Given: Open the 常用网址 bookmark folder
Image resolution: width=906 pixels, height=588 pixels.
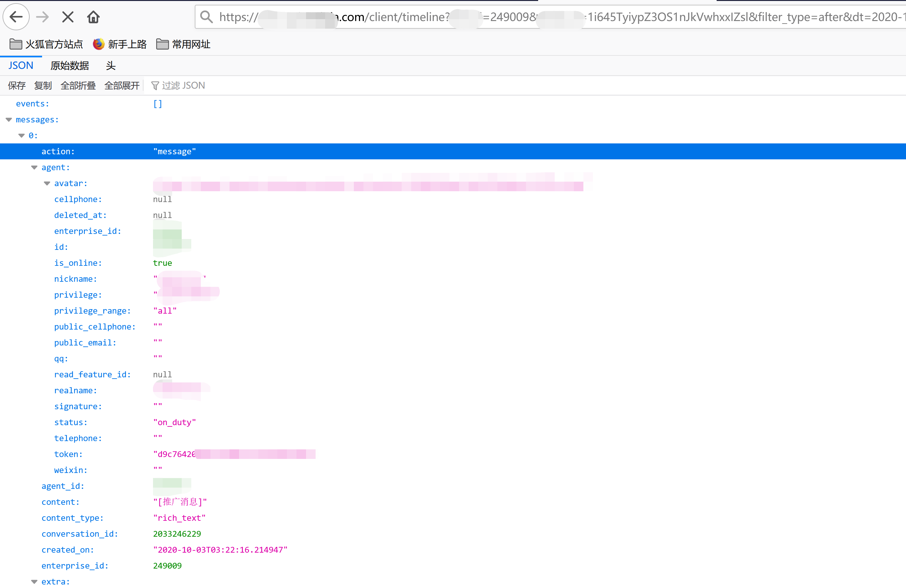Looking at the screenshot, I should (x=183, y=44).
